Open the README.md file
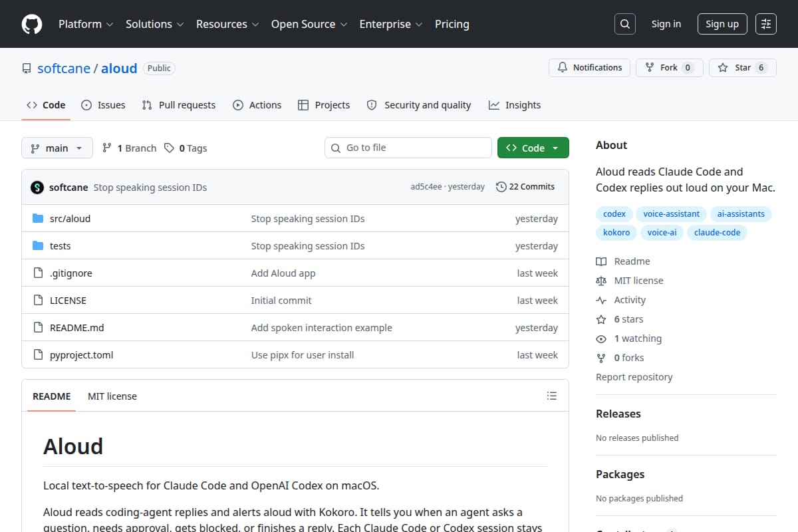 pyautogui.click(x=77, y=327)
